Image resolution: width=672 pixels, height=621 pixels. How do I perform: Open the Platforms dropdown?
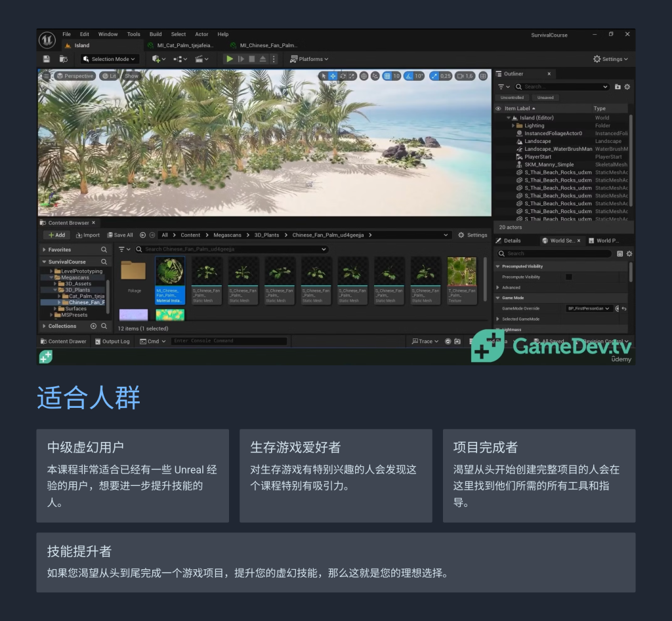point(309,59)
